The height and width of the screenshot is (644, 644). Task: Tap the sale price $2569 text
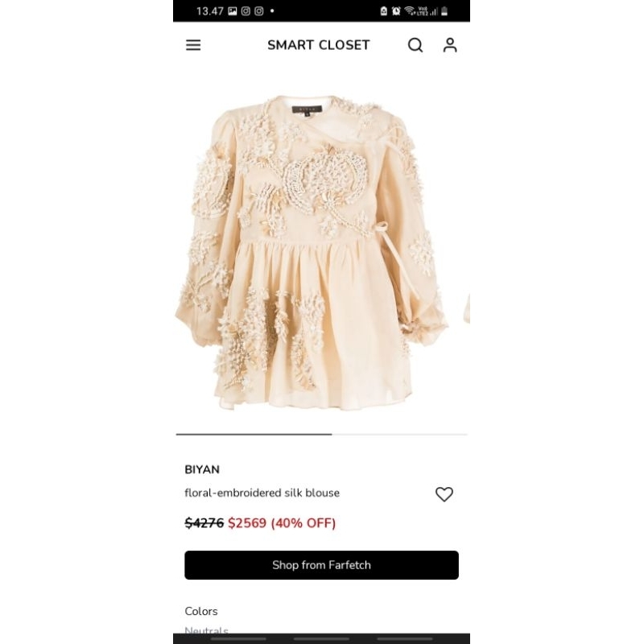(x=247, y=522)
